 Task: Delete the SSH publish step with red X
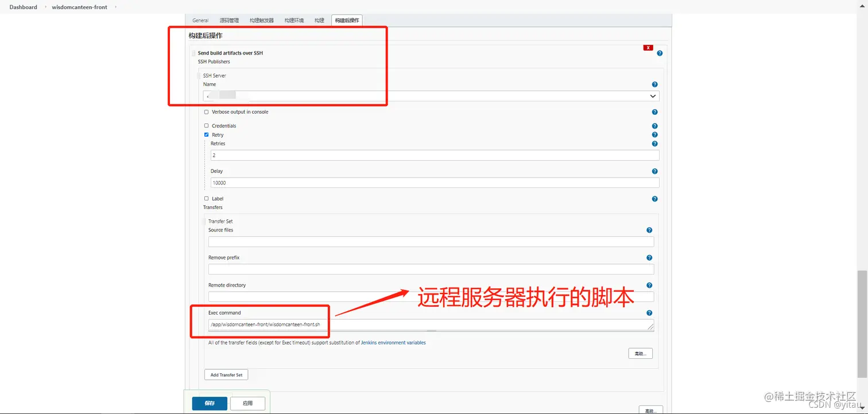coord(648,48)
